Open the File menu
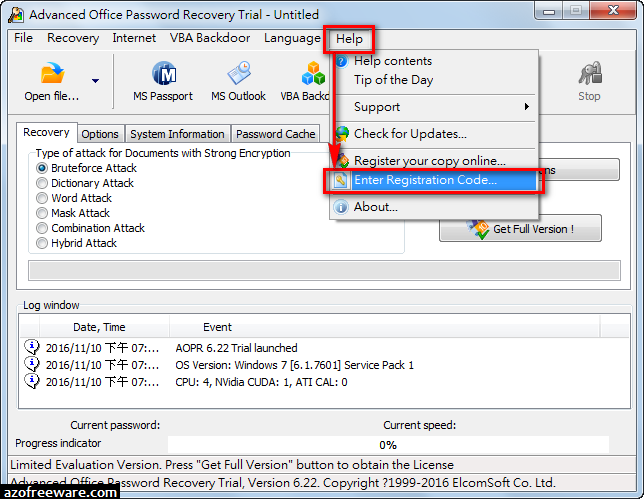The height and width of the screenshot is (499, 644). (23, 38)
